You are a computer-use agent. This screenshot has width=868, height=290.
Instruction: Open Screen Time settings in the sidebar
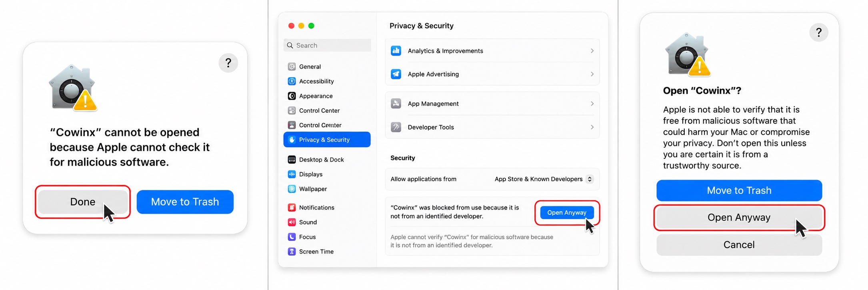[x=327, y=252]
